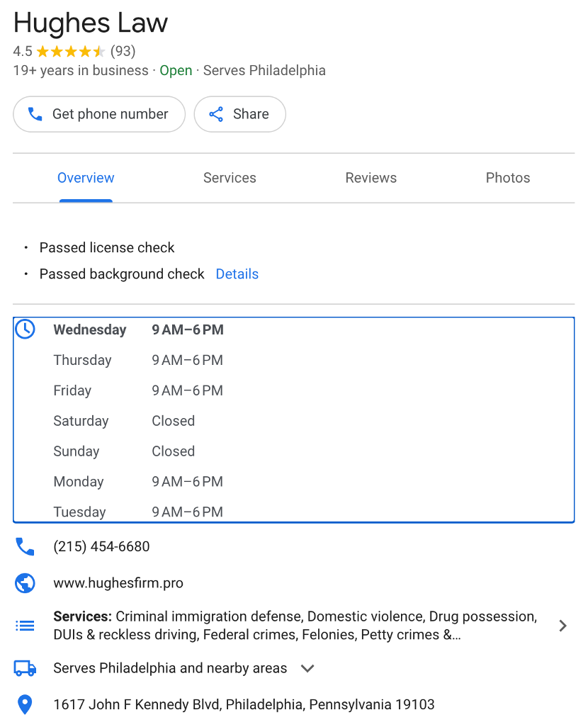Click the services list icon
This screenshot has width=588, height=727.
click(25, 626)
